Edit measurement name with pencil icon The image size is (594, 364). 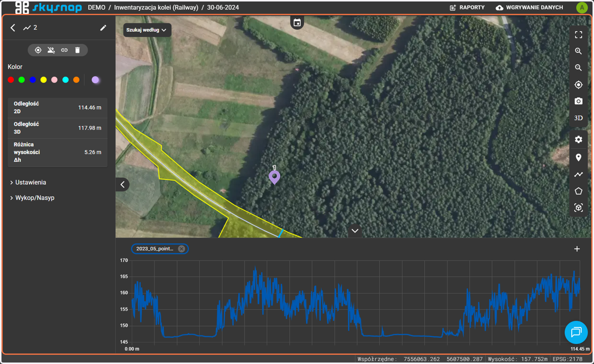click(103, 28)
